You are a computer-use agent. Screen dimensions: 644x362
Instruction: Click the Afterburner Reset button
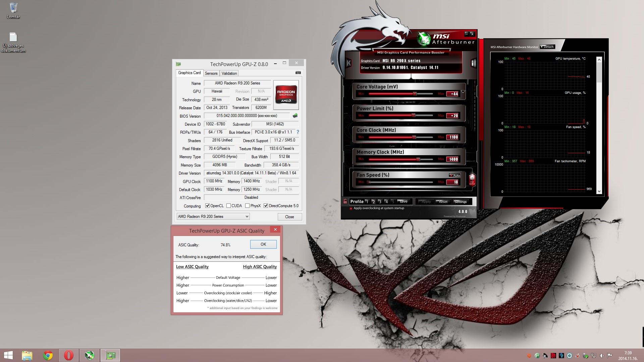coord(443,202)
